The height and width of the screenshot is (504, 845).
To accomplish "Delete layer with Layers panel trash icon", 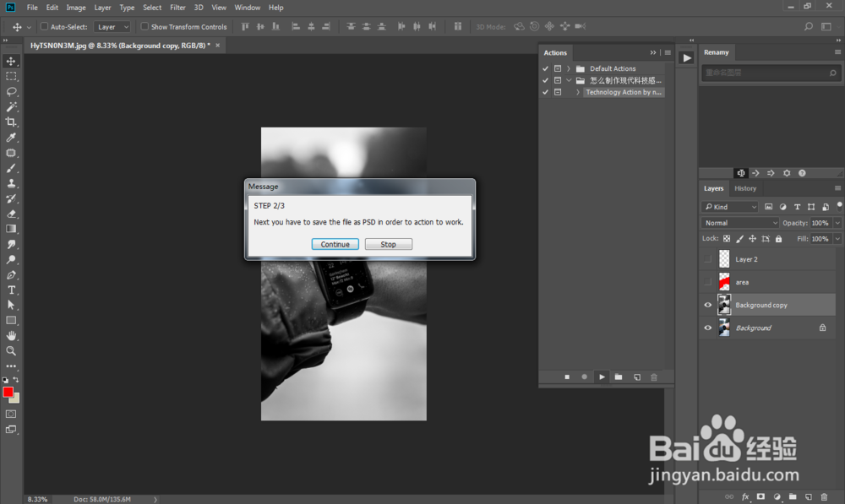I will click(824, 496).
